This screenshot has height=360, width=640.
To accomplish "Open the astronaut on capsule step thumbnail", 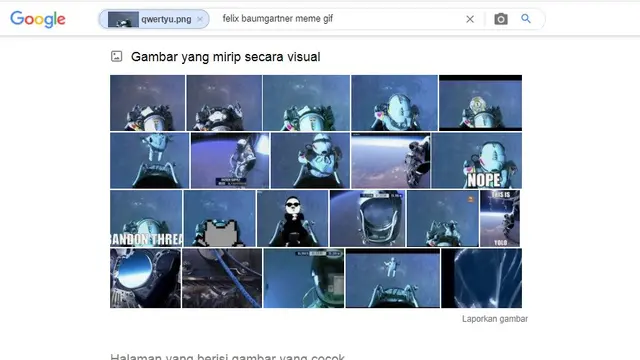I will (x=230, y=160).
